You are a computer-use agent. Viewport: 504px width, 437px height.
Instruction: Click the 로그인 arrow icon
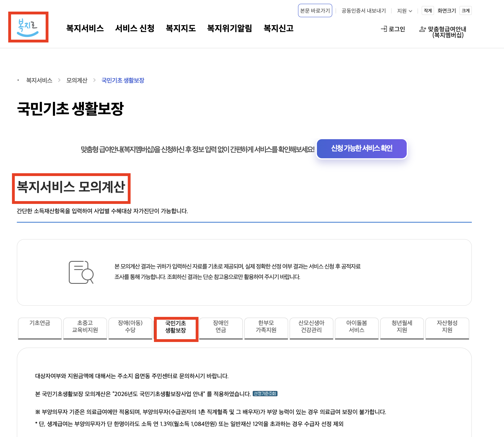(384, 29)
